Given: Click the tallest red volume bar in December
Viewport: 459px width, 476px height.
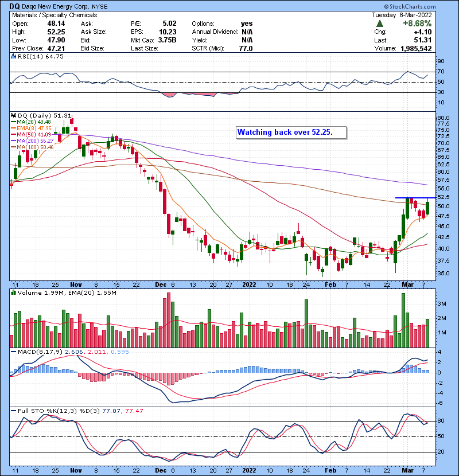Looking at the screenshot, I should (x=169, y=320).
